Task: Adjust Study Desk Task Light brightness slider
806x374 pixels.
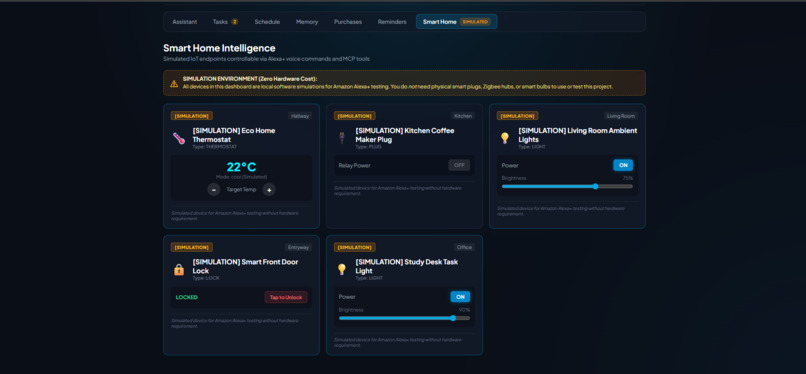Action: (404, 318)
